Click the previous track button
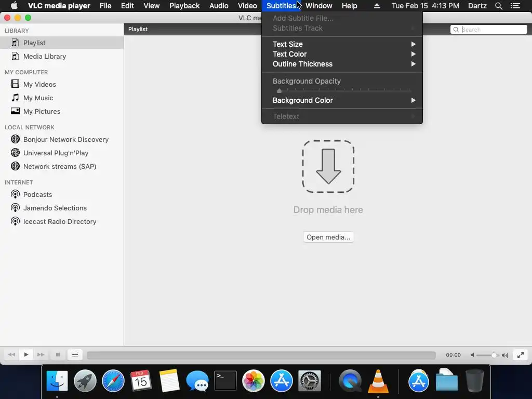Image resolution: width=532 pixels, height=399 pixels. [x=11, y=354]
